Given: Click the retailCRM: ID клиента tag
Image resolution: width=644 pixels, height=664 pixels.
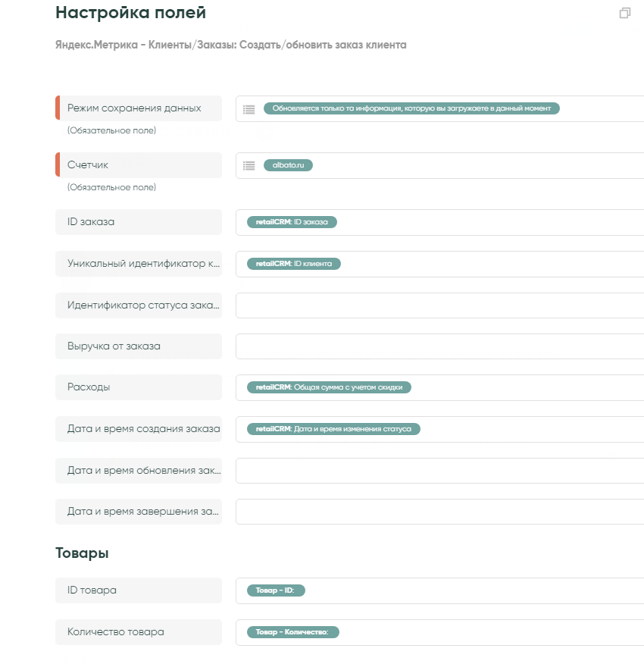Looking at the screenshot, I should (x=294, y=264).
